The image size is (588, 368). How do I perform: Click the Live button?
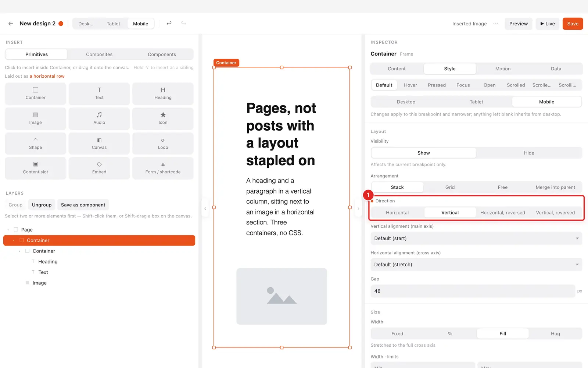[x=548, y=24]
